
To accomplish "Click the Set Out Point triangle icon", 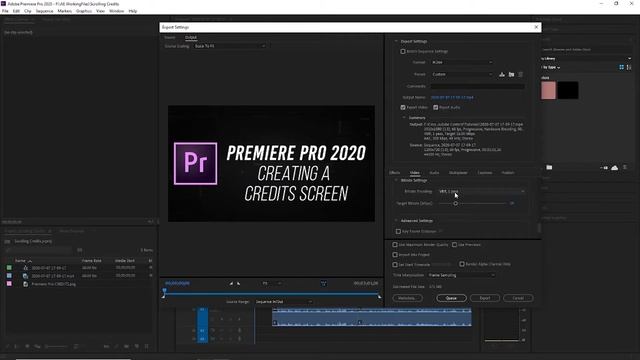I will tap(239, 283).
